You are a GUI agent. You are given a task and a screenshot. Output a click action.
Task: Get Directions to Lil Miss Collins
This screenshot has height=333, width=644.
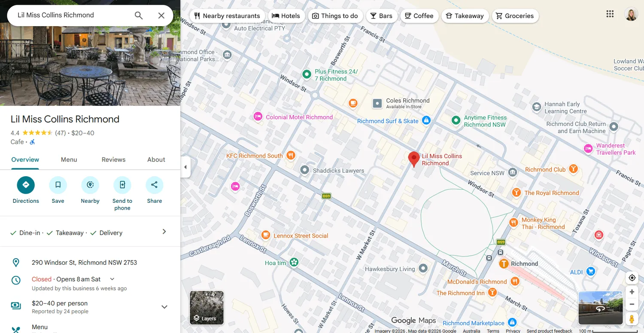point(26,185)
